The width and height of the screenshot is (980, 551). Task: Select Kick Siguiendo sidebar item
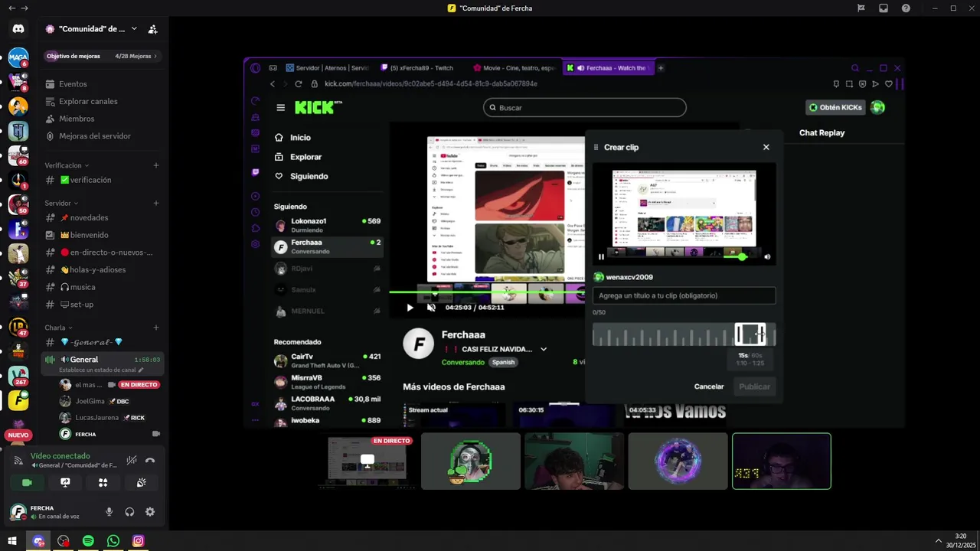[302, 176]
